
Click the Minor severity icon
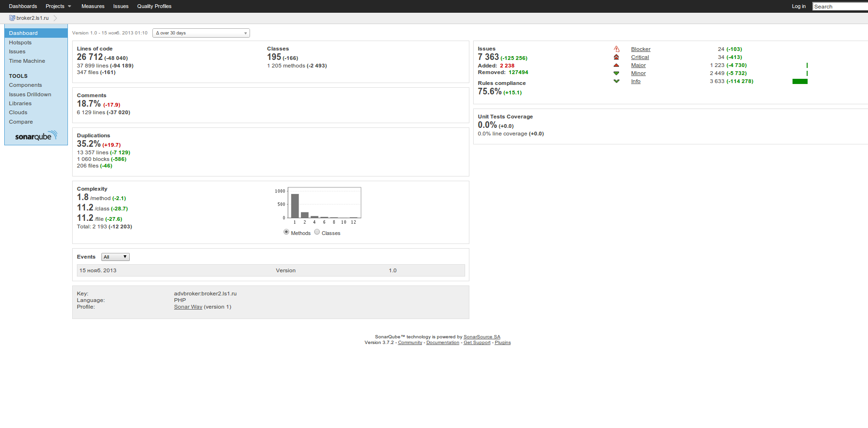point(617,73)
